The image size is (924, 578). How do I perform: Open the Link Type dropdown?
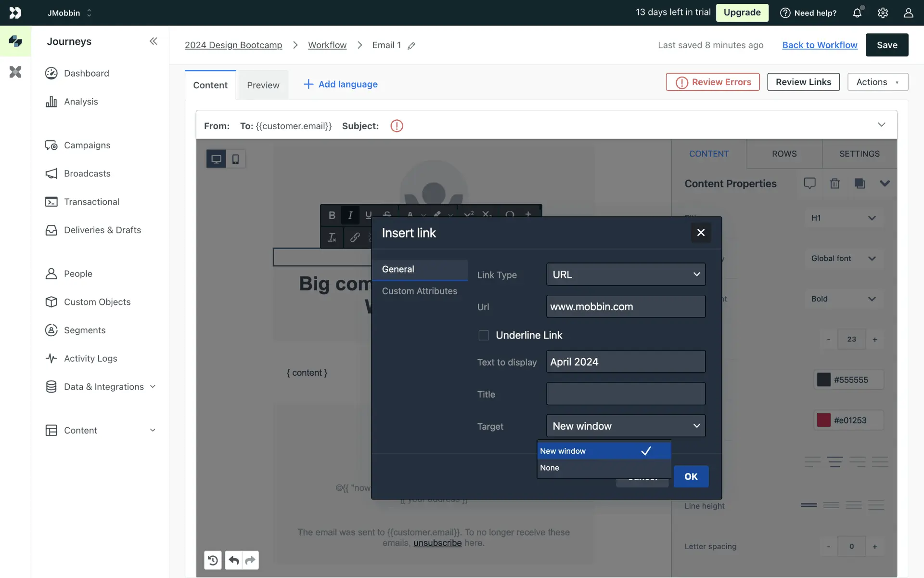pos(626,275)
